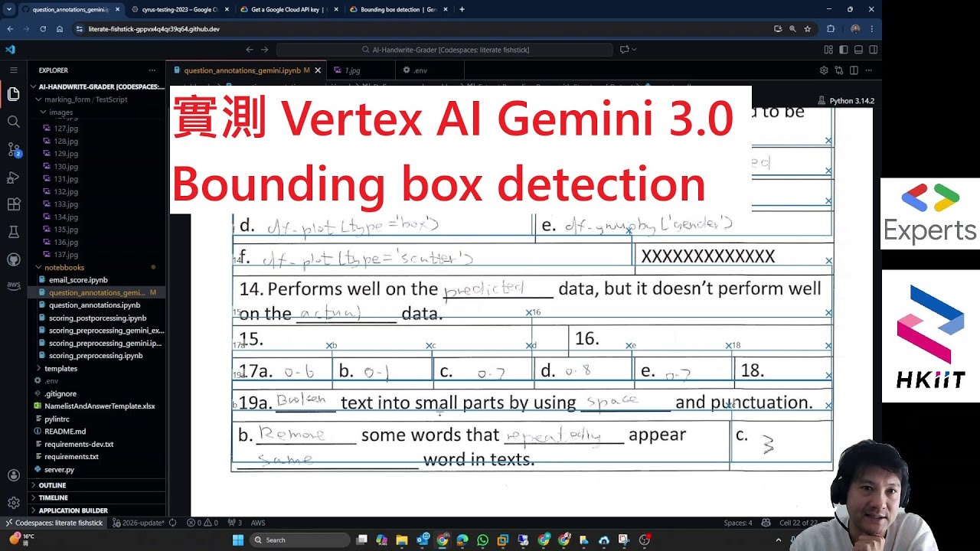Toggle the bottom panel visibility
Viewport: 980px width, 551px height.
[858, 50]
